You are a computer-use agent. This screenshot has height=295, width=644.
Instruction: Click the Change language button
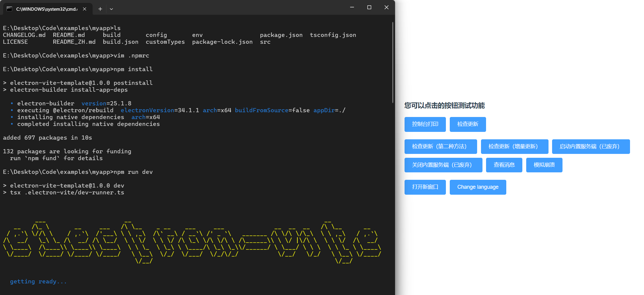478,187
